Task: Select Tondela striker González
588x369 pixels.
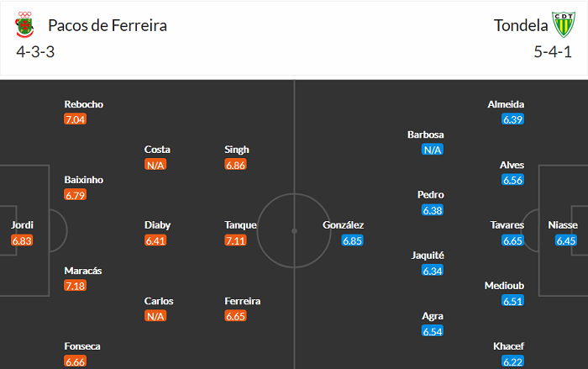Action: pos(344,225)
